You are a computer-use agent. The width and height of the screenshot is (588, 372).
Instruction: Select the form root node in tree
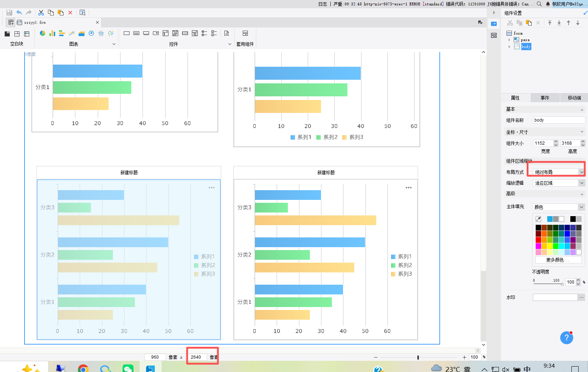point(515,33)
